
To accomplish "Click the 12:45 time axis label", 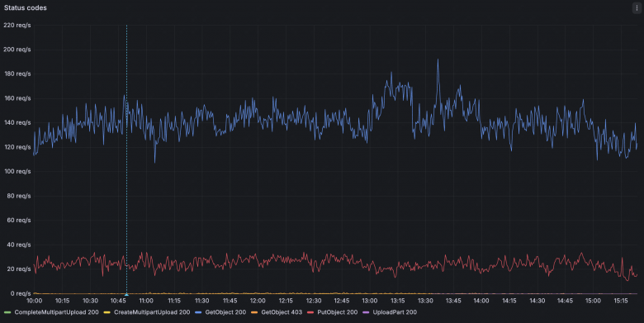I will pos(341,301).
